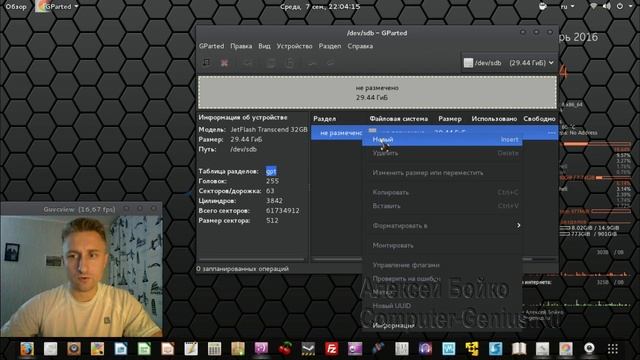
Task: Click the Paste partition toolbar icon
Action: (x=289, y=63)
